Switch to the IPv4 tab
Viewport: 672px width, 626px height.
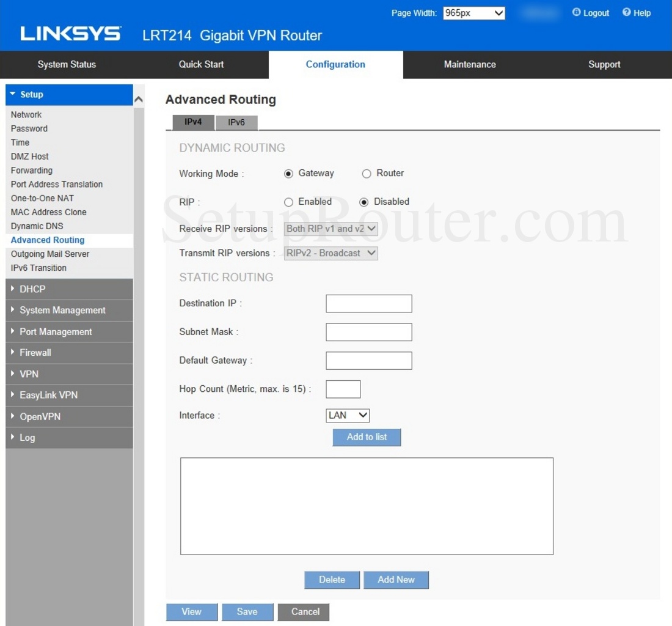click(x=193, y=122)
